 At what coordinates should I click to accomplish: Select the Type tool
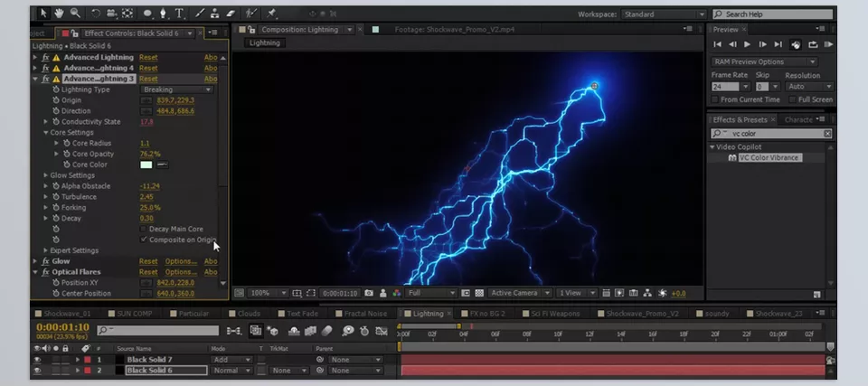pos(179,13)
